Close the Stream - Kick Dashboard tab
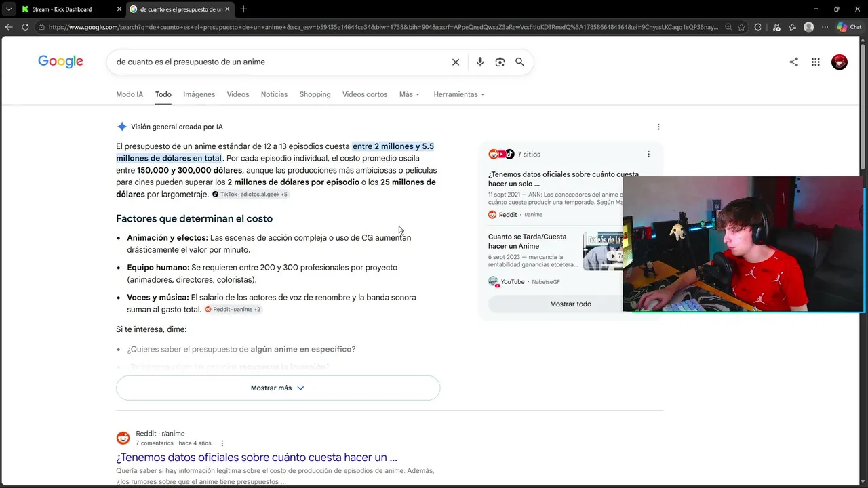Screen dimensions: 868x488 tap(119, 9)
